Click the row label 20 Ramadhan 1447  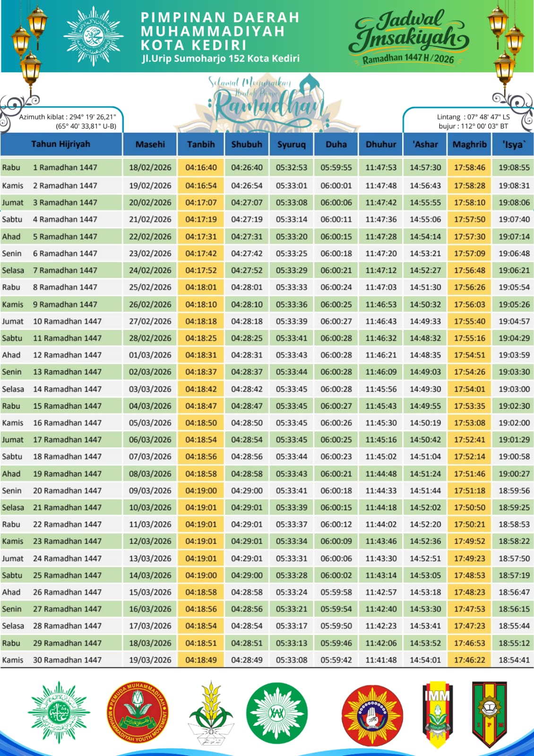tap(67, 490)
